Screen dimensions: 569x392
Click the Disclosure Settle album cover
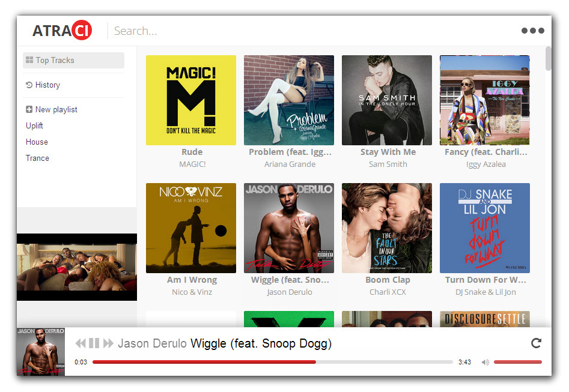pos(485,319)
